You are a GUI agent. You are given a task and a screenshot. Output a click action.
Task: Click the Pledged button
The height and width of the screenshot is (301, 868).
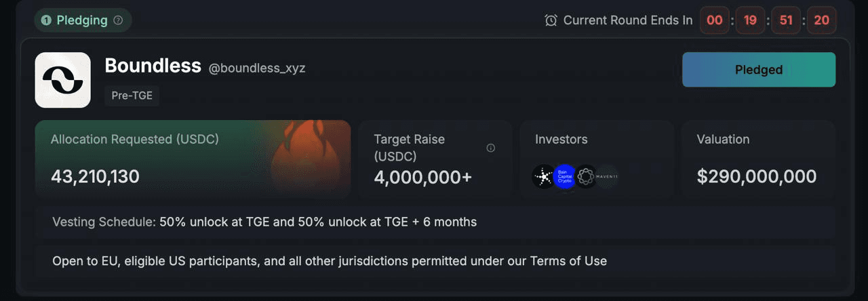coord(759,70)
